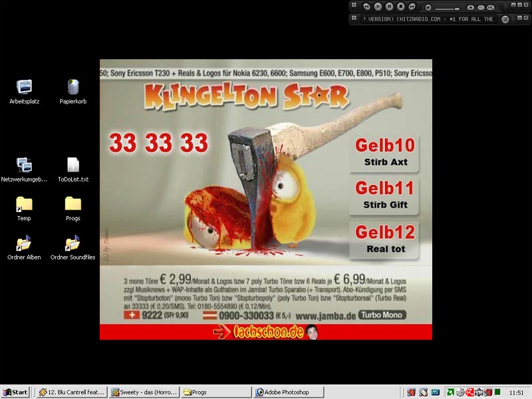The height and width of the screenshot is (399, 532).
Task: Click the scrolling HITZRADIO.COM song title
Action: 428,19
